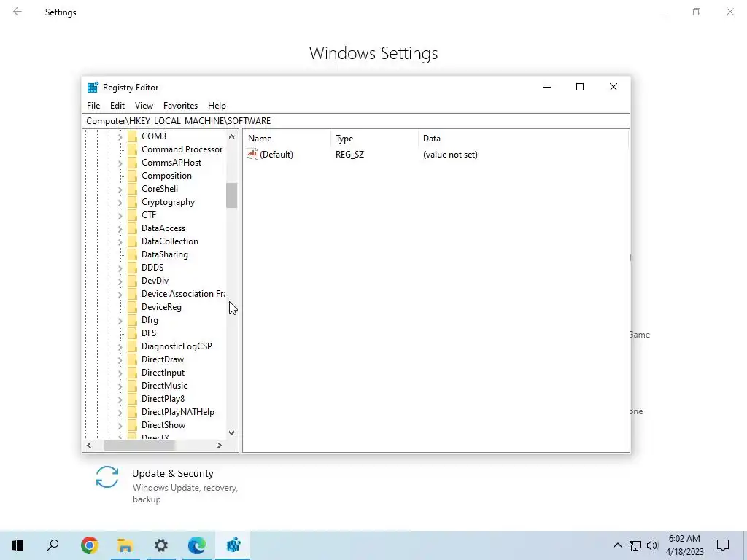Go back in the Settings window
The width and height of the screenshot is (747, 560).
point(18,12)
